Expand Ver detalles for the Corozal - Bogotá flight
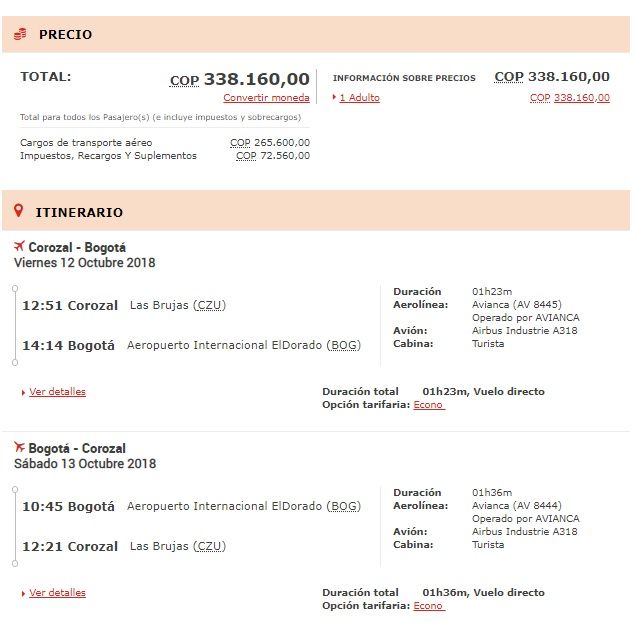Screen dimensions: 637x627 (57, 392)
